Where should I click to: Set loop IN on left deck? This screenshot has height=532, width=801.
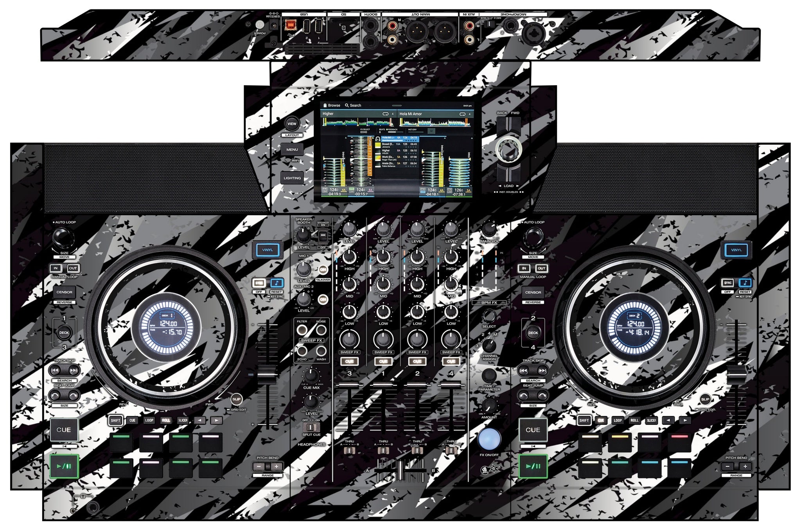pyautogui.click(x=56, y=268)
